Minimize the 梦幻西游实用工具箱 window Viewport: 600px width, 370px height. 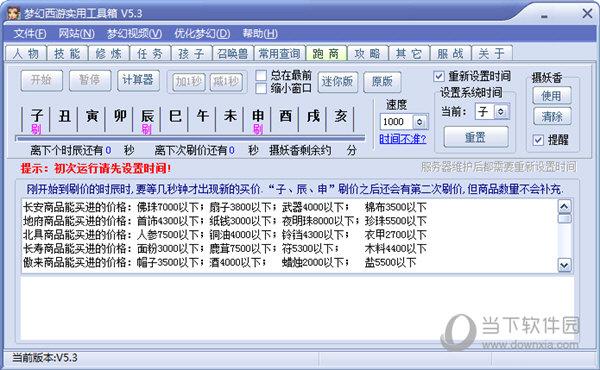tap(544, 16)
